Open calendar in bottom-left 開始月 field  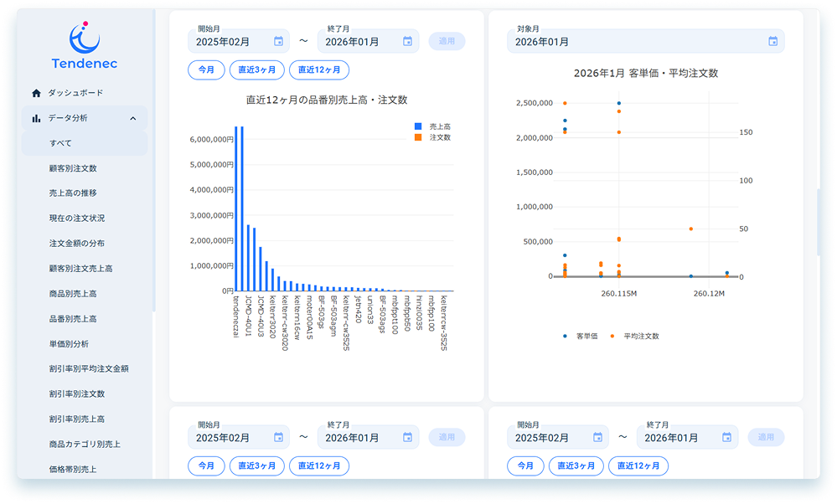pos(278,437)
